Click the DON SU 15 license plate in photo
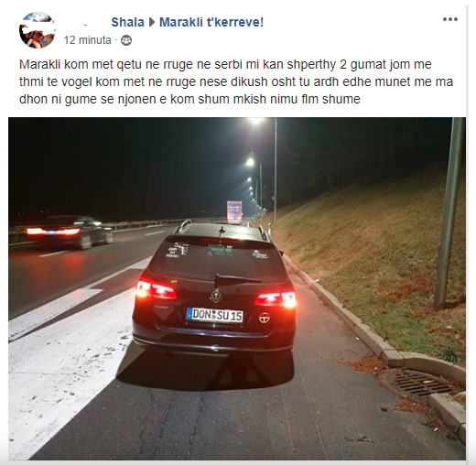This screenshot has height=465, width=476. click(x=215, y=315)
